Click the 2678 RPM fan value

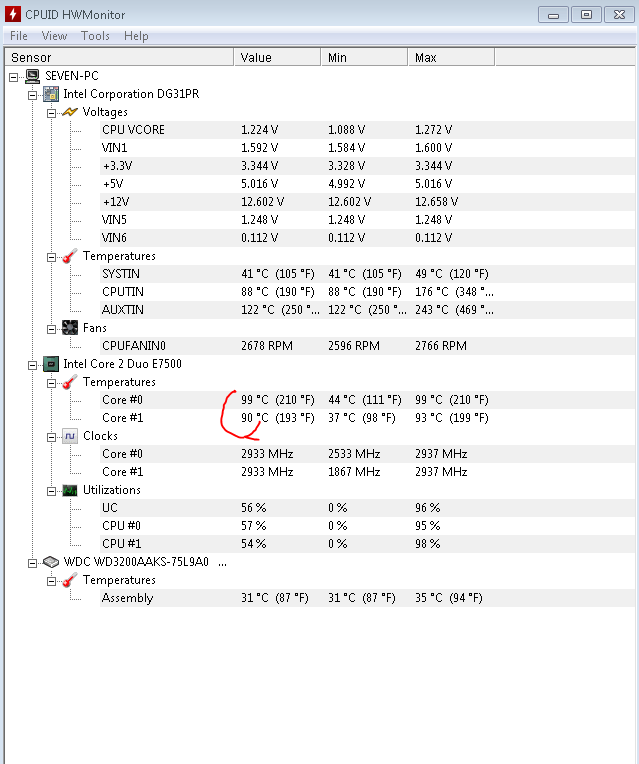click(x=267, y=346)
